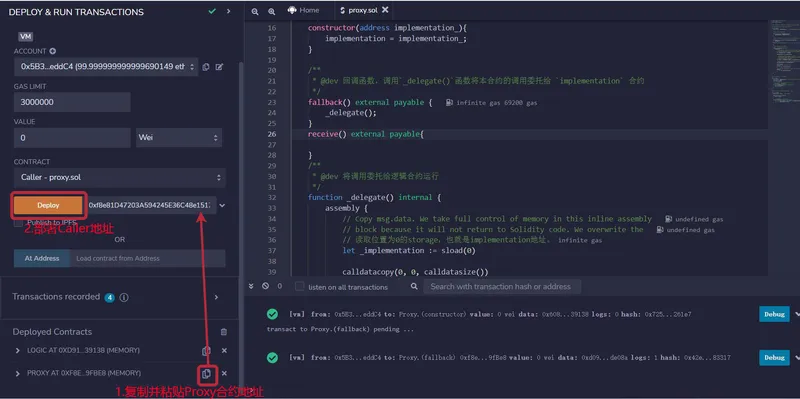Click the zoom in icon in editor toolbar
Image resolution: width=800 pixels, height=399 pixels.
click(x=271, y=11)
